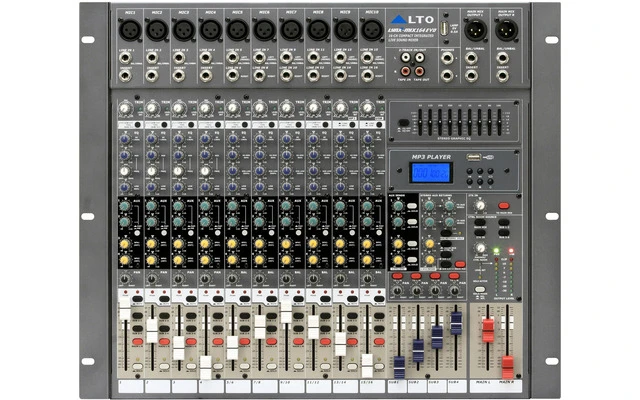Click the MP3 player USB slot

pos(473,157)
